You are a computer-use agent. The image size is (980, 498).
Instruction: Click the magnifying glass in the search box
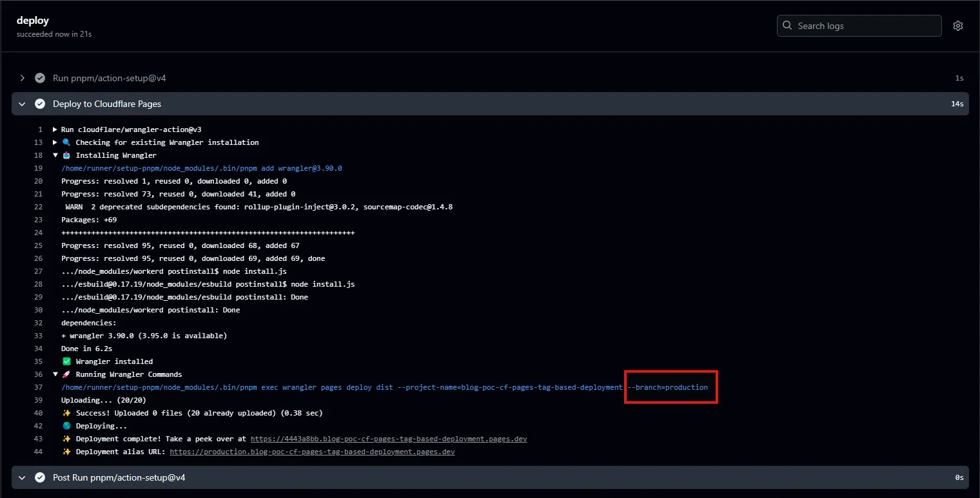point(787,25)
